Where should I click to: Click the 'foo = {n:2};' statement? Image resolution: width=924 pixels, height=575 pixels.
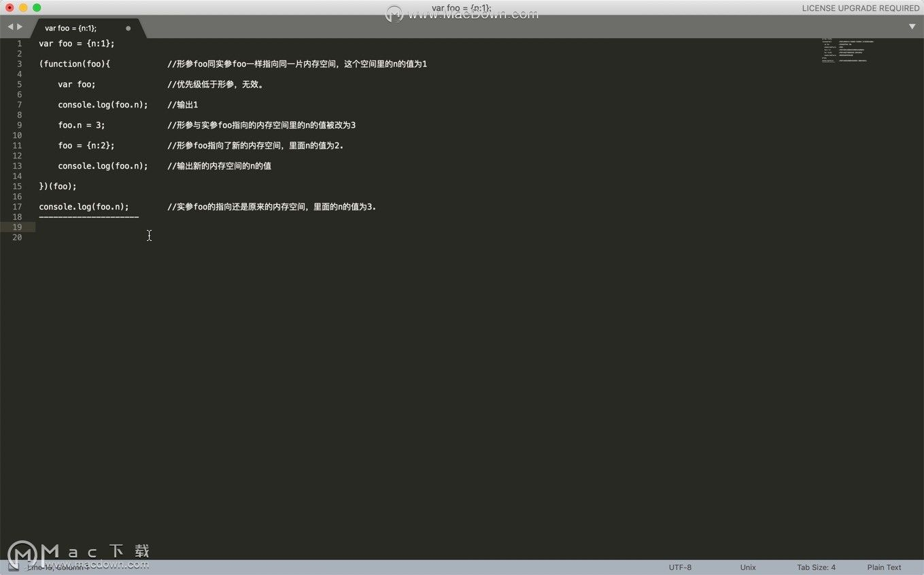pyautogui.click(x=86, y=146)
